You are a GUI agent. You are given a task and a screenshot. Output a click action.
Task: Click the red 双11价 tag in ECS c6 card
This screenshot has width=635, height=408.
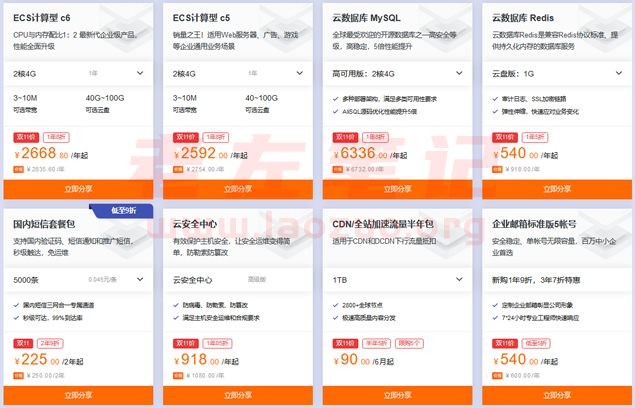[x=26, y=137]
